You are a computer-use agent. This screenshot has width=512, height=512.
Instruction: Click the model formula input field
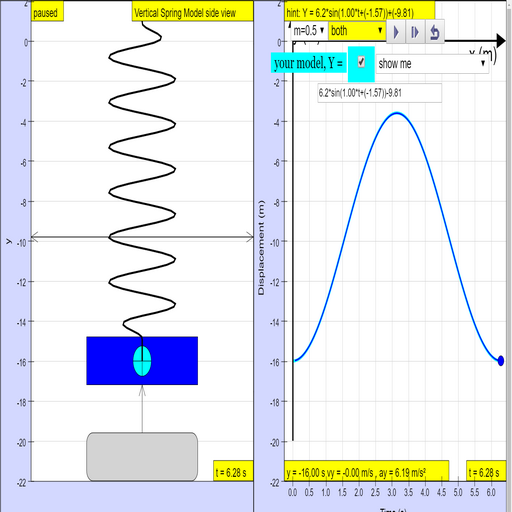(380, 93)
